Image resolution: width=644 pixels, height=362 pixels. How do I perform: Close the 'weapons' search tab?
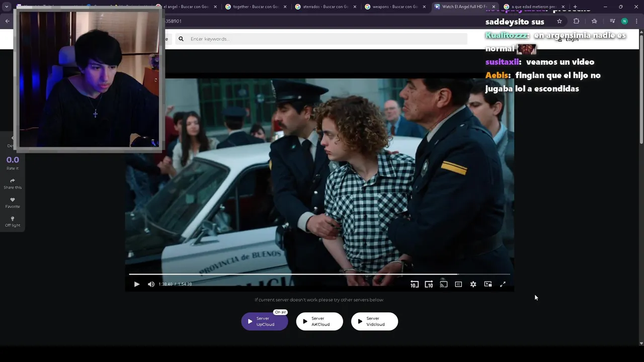pos(424,7)
